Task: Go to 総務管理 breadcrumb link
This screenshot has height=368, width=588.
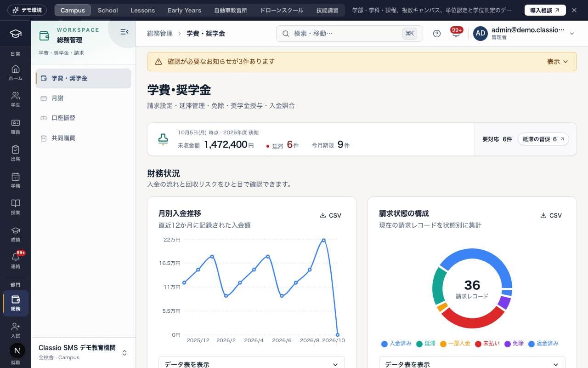Action: click(x=160, y=34)
